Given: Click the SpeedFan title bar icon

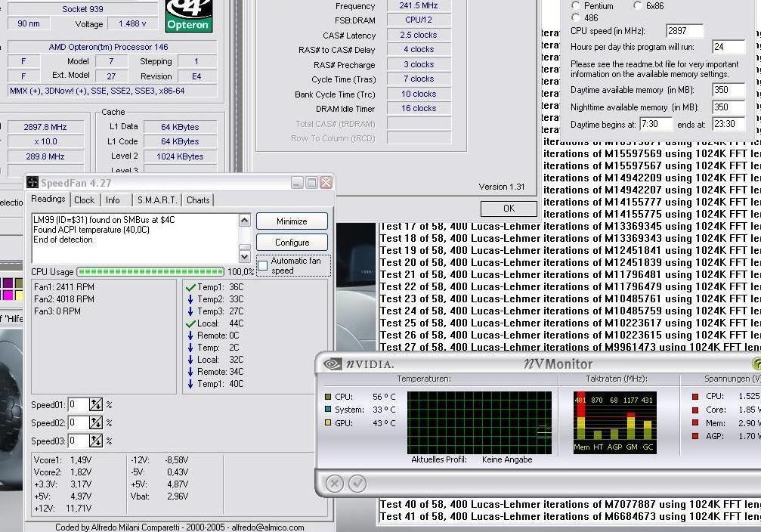Looking at the screenshot, I should click(x=32, y=183).
